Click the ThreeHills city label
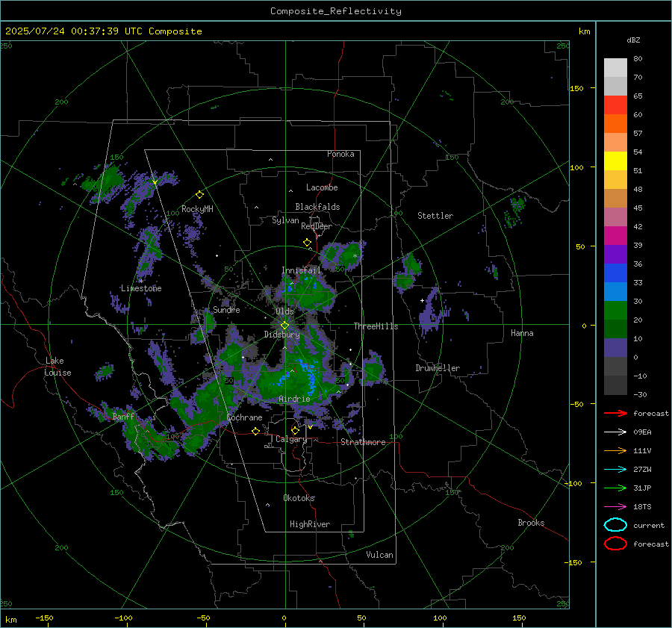 coord(376,326)
